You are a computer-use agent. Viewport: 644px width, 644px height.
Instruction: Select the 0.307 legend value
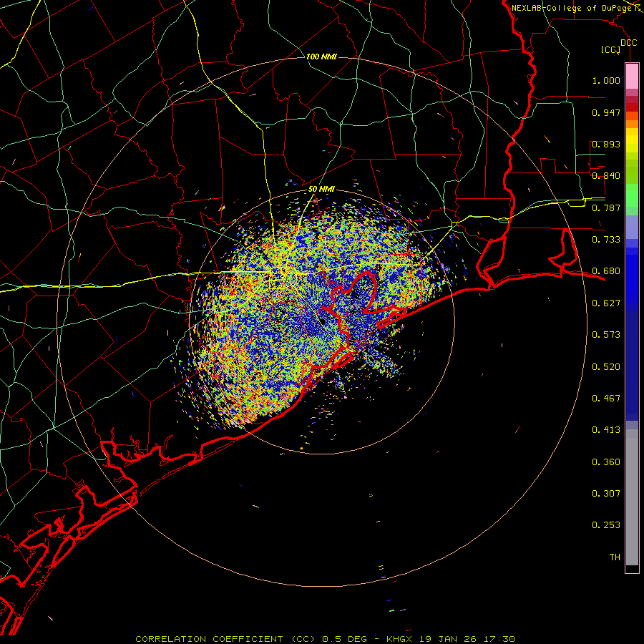[x=606, y=494]
